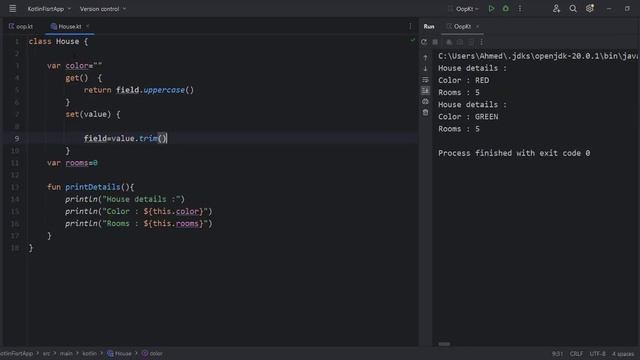Click the main breadcrumb
640x360 pixels.
click(66, 353)
